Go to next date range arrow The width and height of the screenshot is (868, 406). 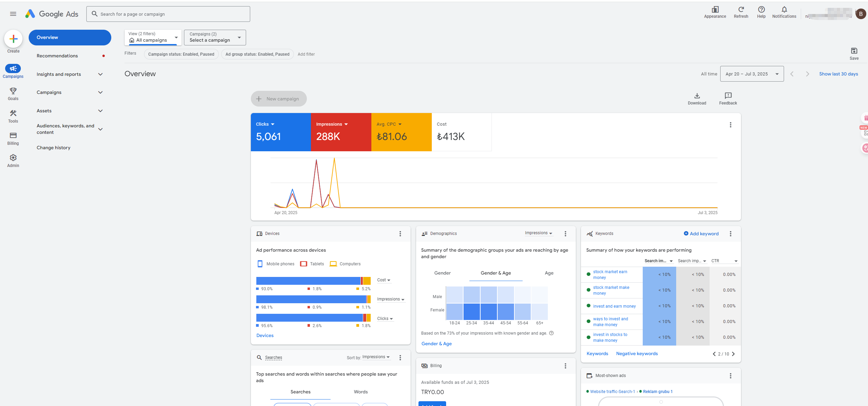point(807,74)
